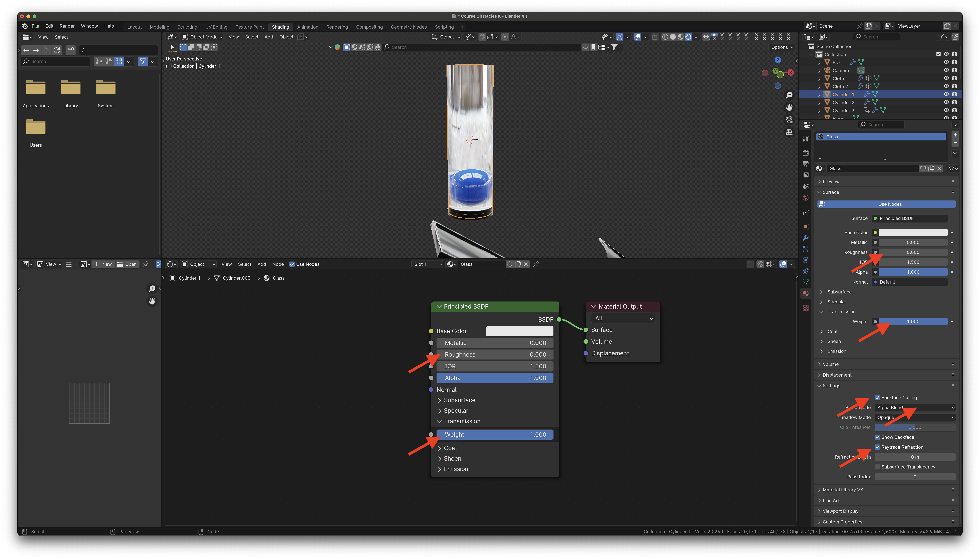Toggle visibility of Cylinder 2
The width and height of the screenshot is (980, 559).
[x=946, y=102]
